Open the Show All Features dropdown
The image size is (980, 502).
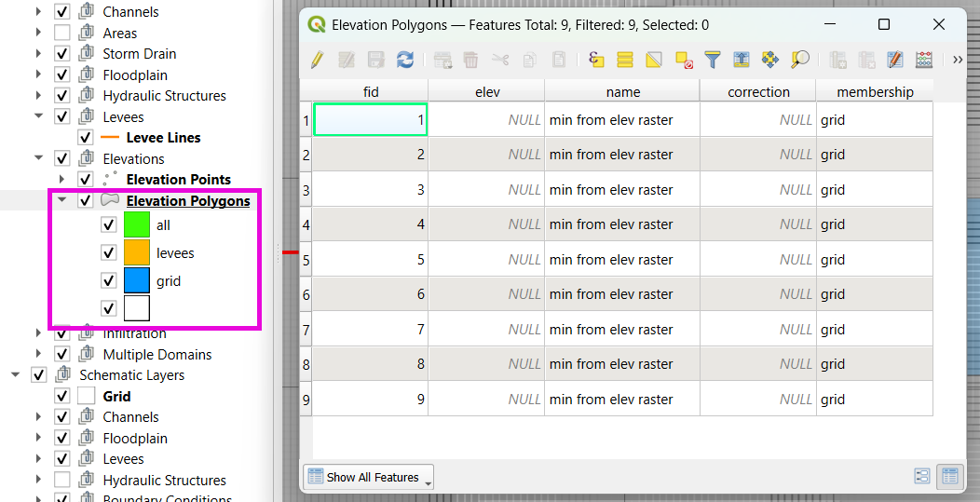[369, 477]
